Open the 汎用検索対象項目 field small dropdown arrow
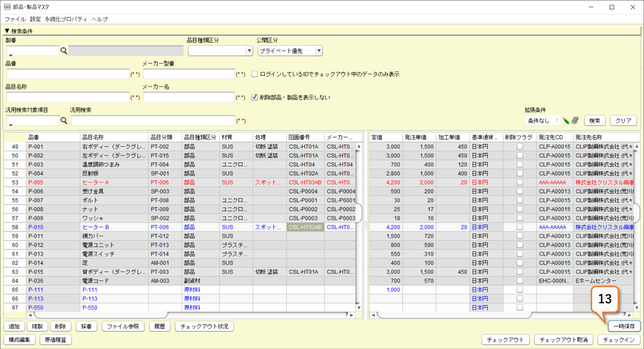This screenshot has width=644, height=349. point(11,125)
